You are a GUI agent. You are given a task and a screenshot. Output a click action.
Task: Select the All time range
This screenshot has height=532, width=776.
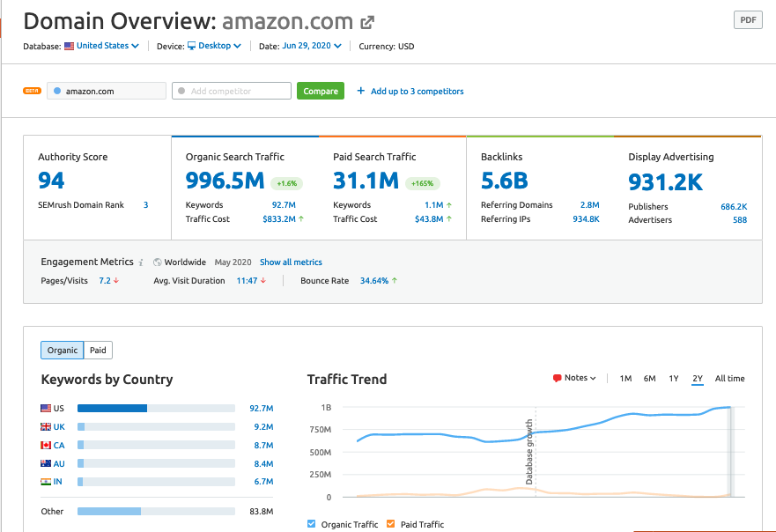(x=729, y=379)
